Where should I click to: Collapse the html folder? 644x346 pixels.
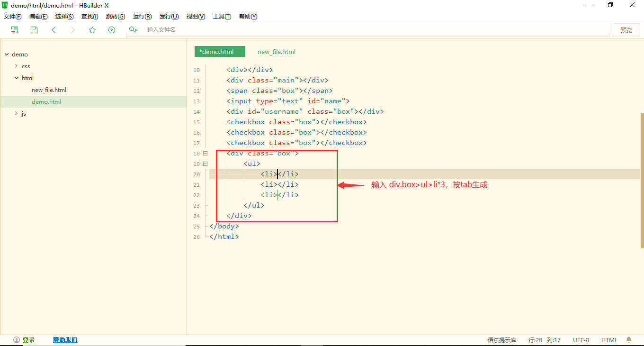(x=16, y=78)
